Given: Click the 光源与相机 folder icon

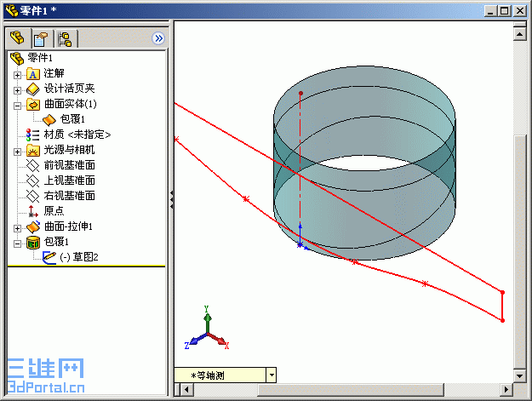Looking at the screenshot, I should pos(33,151).
